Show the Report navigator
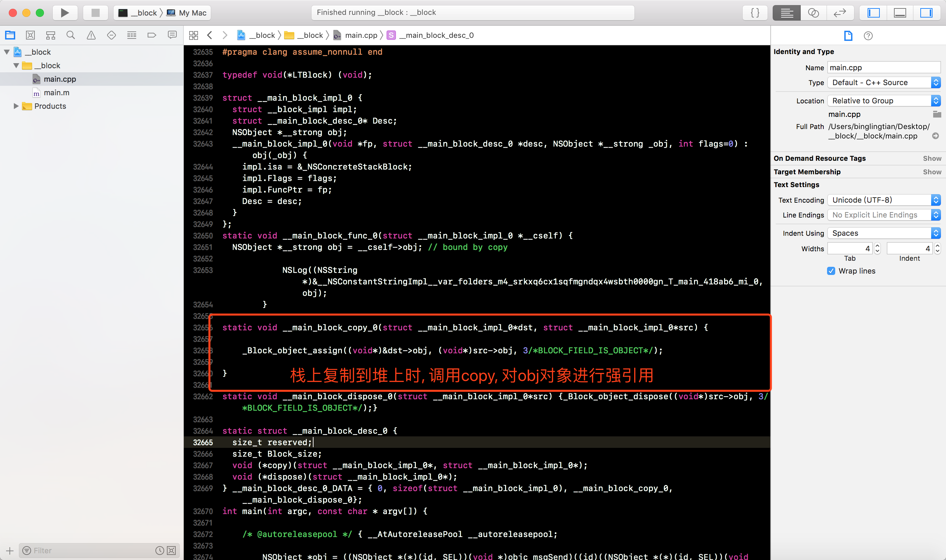The height and width of the screenshot is (560, 946). 172,35
